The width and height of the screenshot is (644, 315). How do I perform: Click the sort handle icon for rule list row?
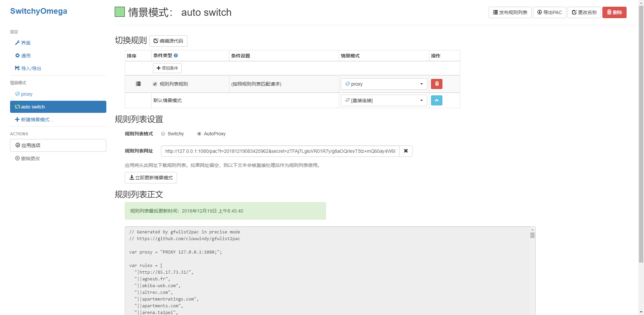(138, 84)
